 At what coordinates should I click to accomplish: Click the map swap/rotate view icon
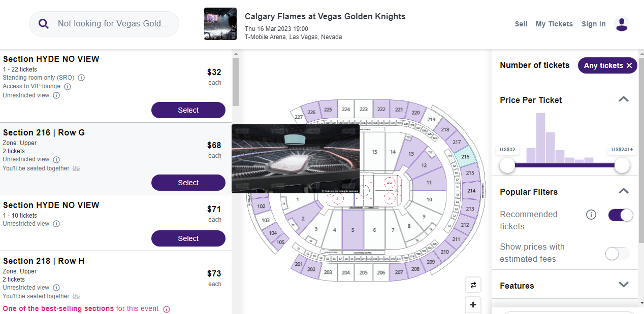point(473,285)
